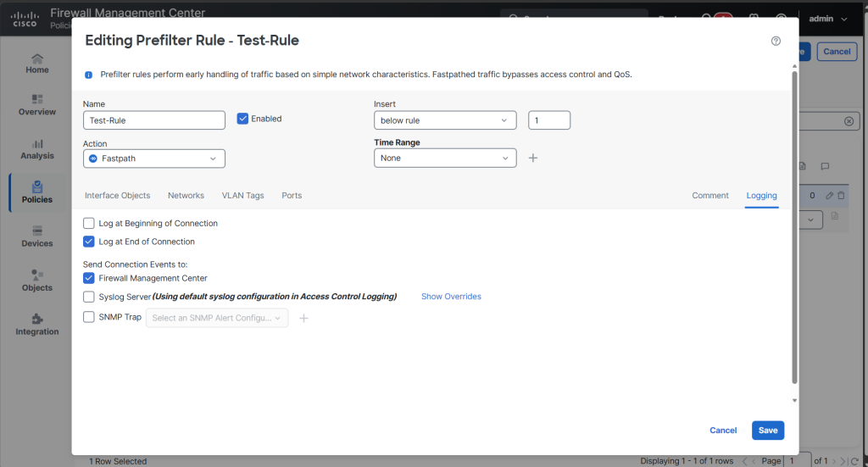Click the rule position number field
Screen dimensions: 868x467
pyautogui.click(x=549, y=120)
